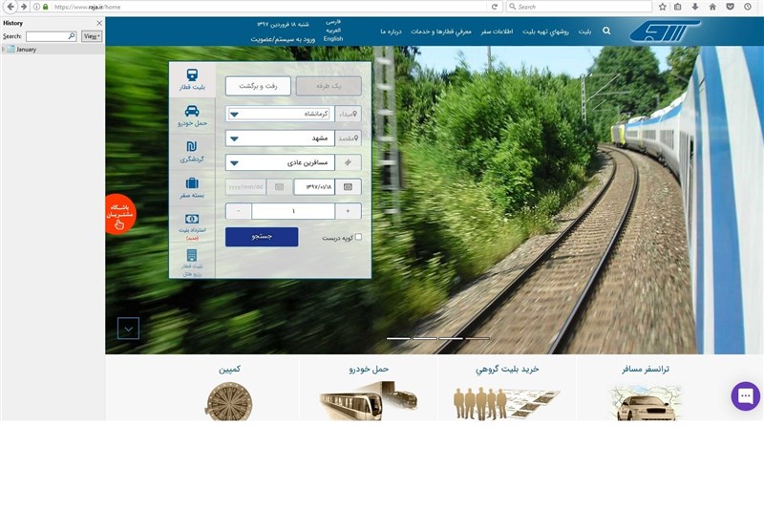Enable the کوپه دربست checkbox
764x532 pixels.
[358, 237]
